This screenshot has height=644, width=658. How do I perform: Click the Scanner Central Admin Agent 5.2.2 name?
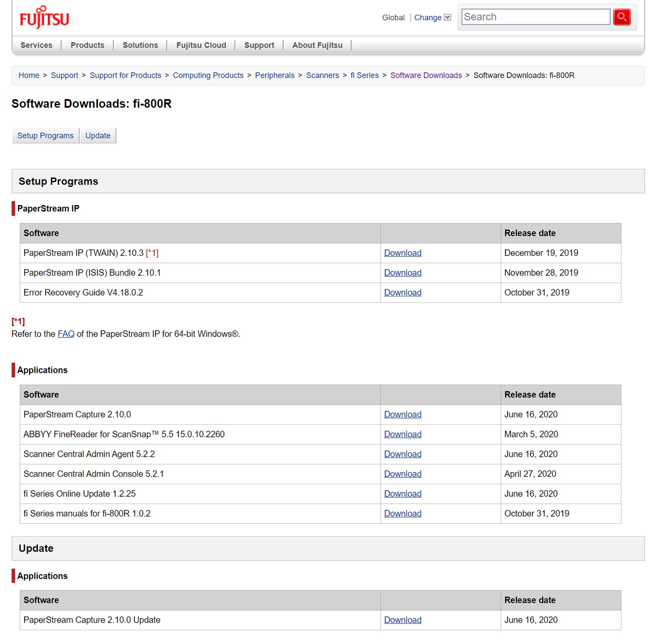coord(89,454)
